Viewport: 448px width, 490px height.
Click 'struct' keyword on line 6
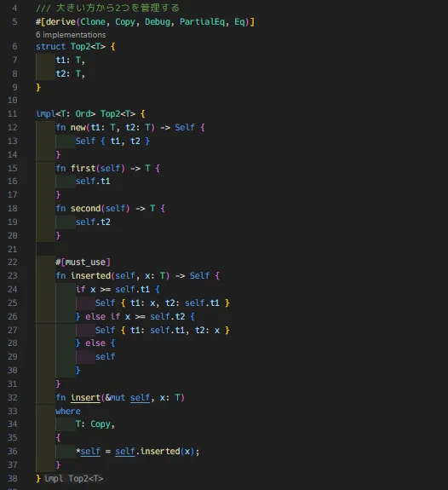tap(50, 47)
